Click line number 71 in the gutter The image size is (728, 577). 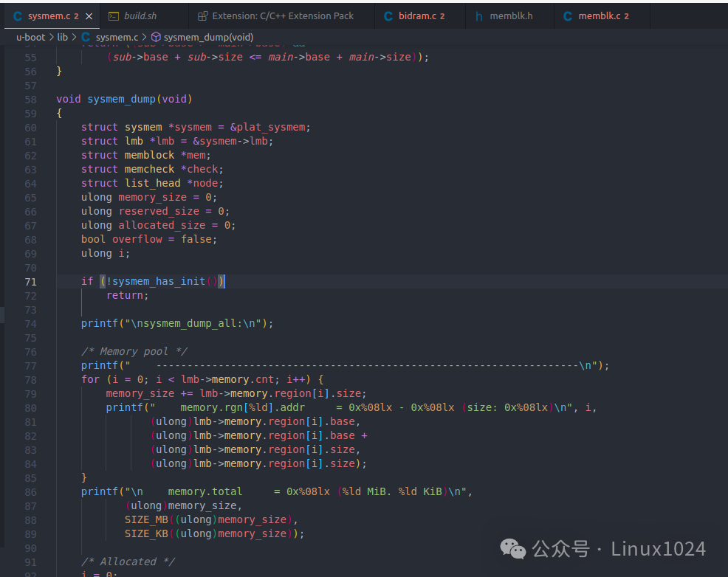[x=30, y=281]
